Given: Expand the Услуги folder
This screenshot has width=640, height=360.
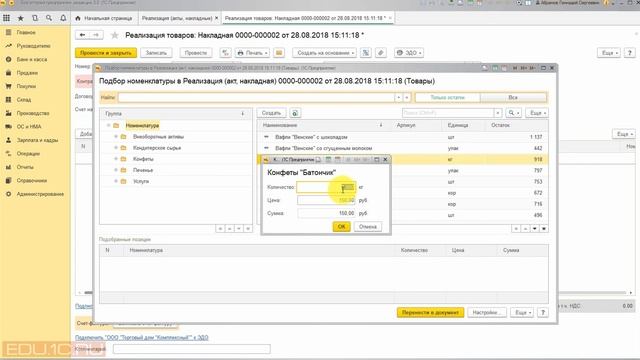Looking at the screenshot, I should pyautogui.click(x=116, y=181).
